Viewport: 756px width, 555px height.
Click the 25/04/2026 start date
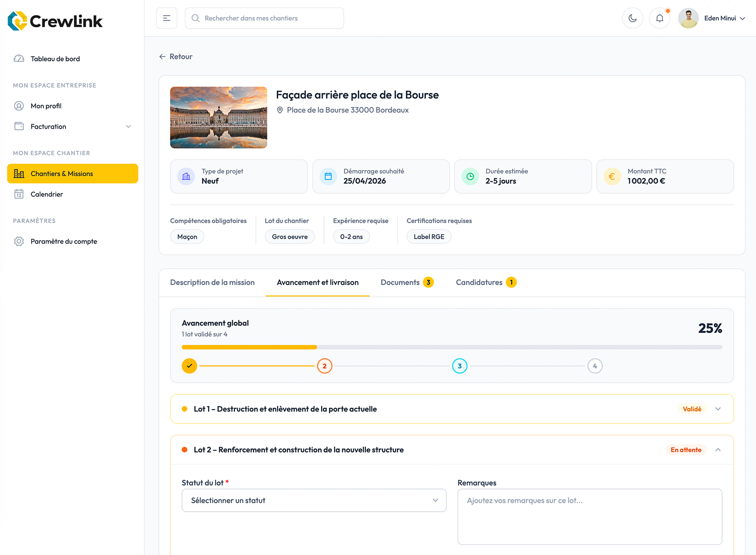(x=365, y=181)
